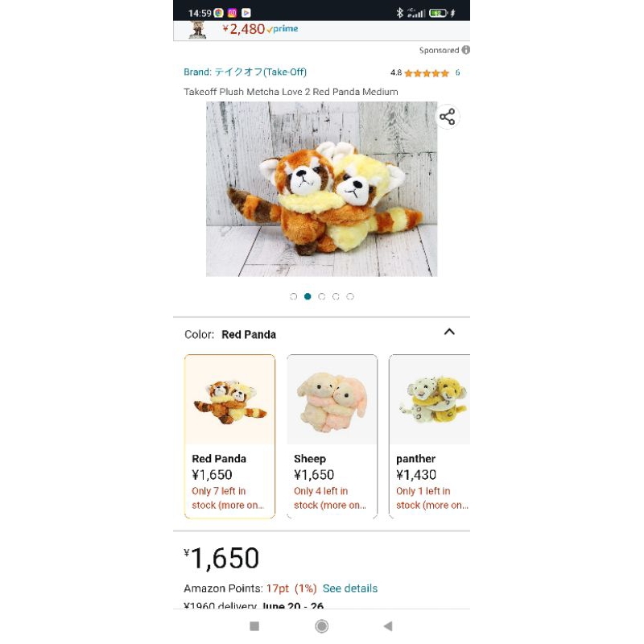This screenshot has height=644, width=644.
Task: Choose the panther color option card
Action: [430, 436]
